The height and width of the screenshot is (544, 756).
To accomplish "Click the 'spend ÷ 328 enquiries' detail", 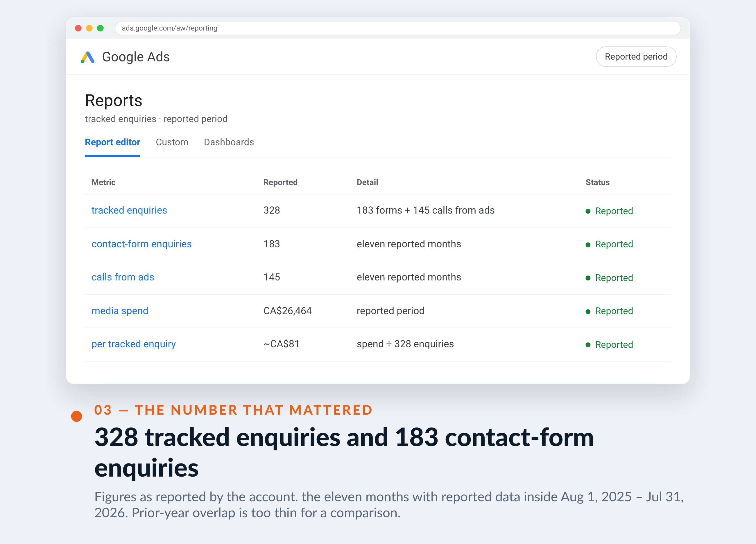I will (x=405, y=344).
